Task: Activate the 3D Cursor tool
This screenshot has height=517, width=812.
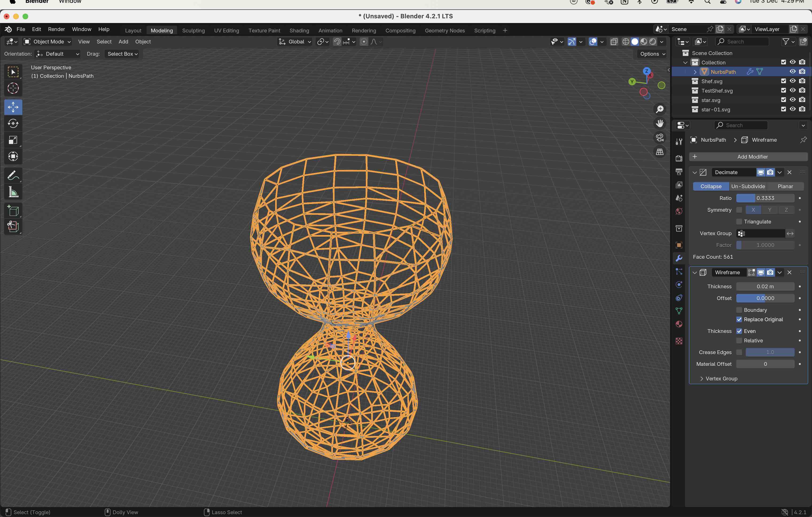Action: [x=13, y=88]
